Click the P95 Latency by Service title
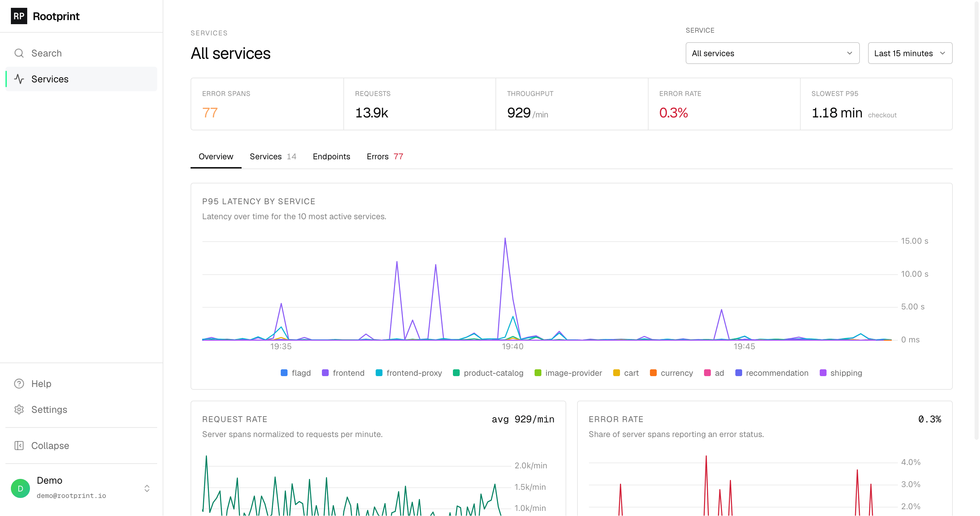980x516 pixels. (259, 202)
